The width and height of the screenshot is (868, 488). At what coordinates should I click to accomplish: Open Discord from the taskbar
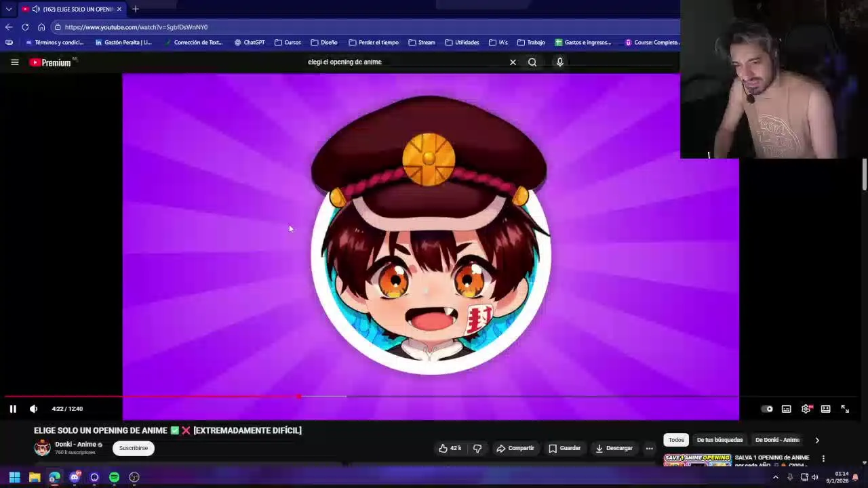pos(75,477)
